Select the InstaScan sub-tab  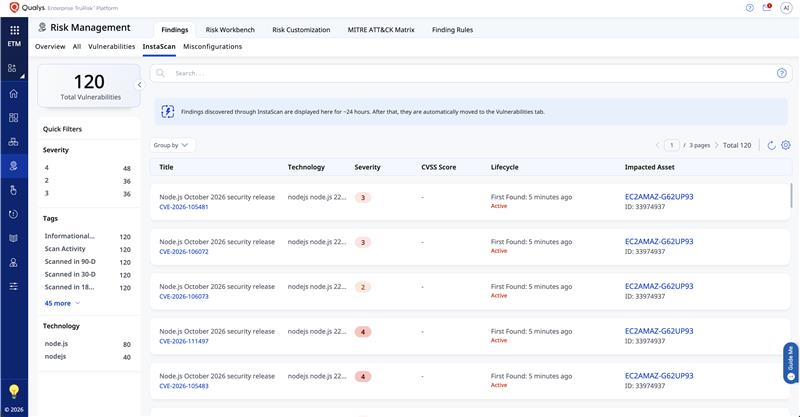coord(159,46)
